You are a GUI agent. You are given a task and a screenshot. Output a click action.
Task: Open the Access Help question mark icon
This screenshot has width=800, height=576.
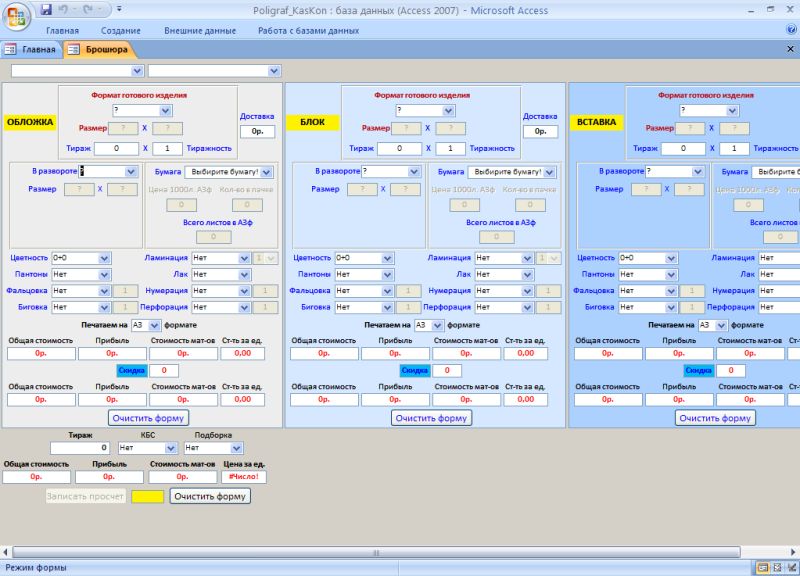[x=791, y=30]
